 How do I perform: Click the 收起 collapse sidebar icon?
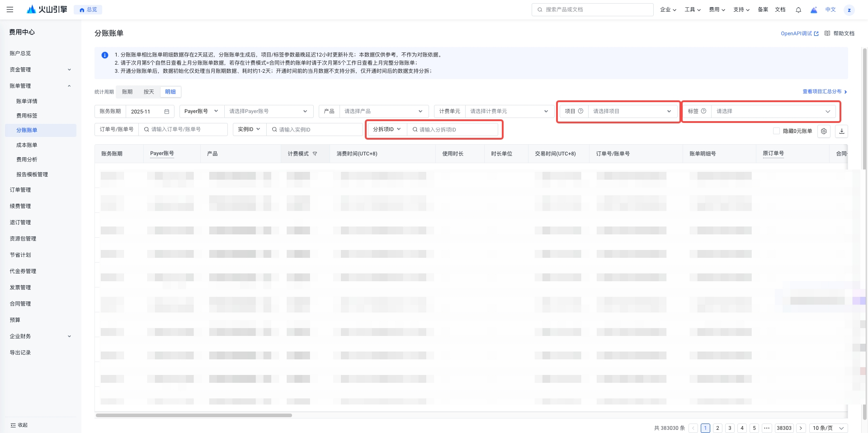coord(13,425)
